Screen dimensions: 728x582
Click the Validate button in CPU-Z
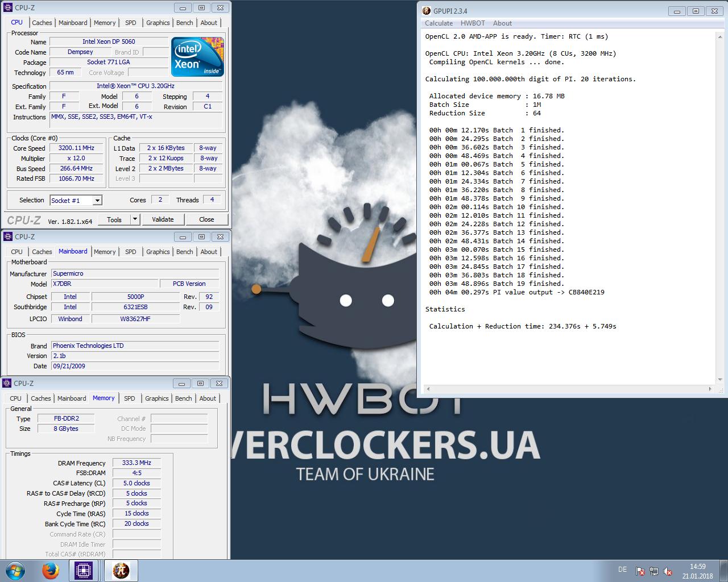point(163,219)
